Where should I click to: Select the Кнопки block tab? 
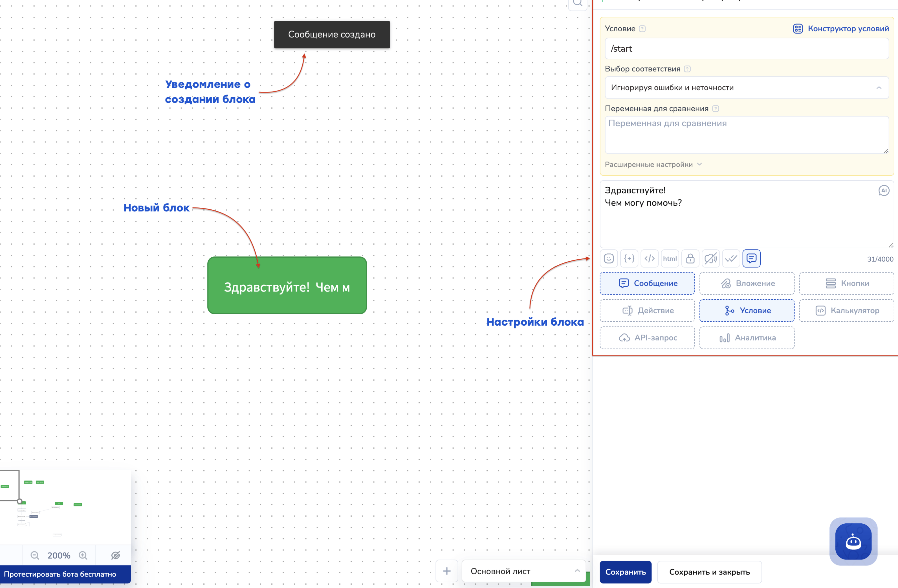[x=846, y=284]
